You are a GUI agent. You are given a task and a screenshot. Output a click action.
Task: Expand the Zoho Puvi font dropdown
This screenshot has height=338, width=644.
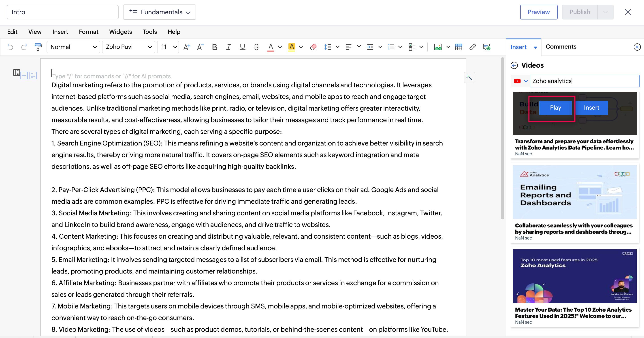tap(128, 47)
